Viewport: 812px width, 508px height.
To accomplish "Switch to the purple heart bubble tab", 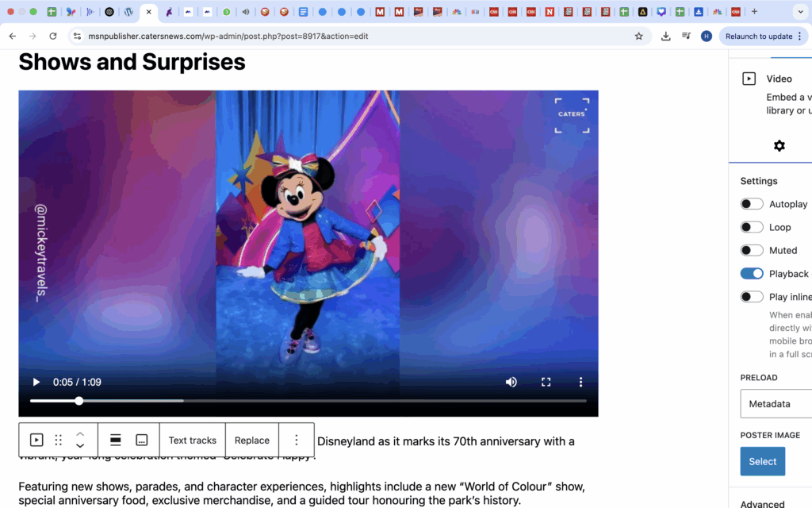I will click(661, 11).
